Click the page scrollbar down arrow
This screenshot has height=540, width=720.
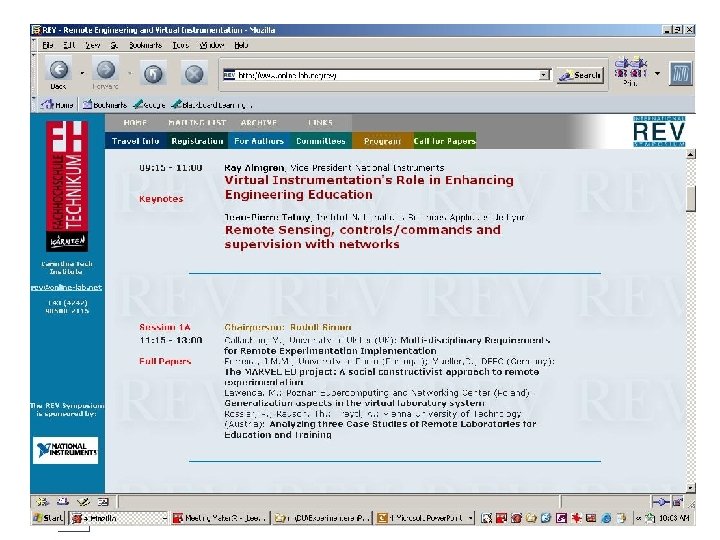690,488
